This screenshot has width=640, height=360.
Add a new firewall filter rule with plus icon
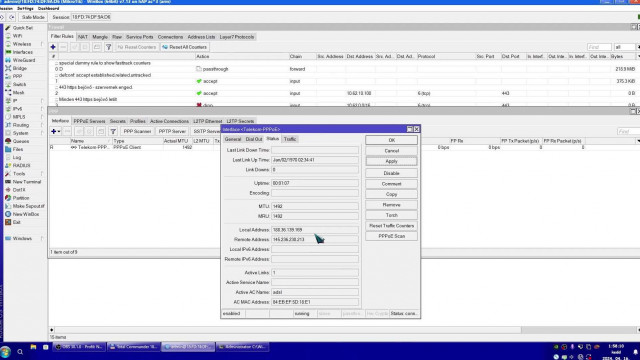click(53, 47)
